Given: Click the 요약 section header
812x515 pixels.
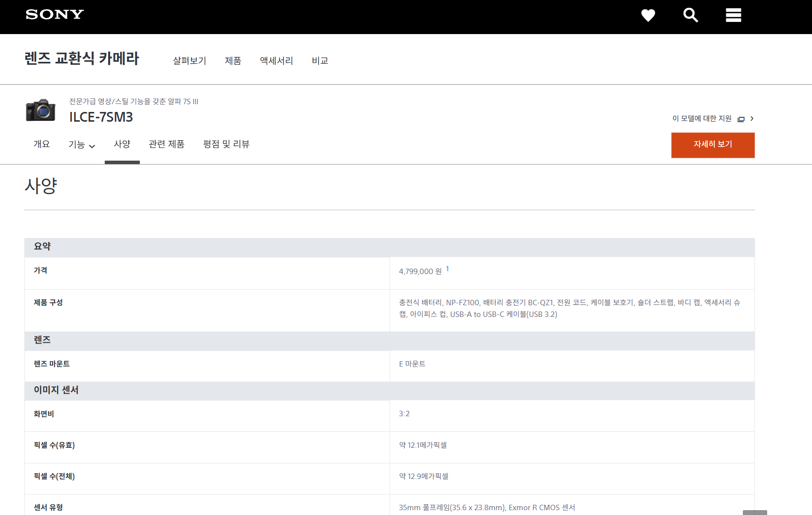Looking at the screenshot, I should (x=389, y=247).
